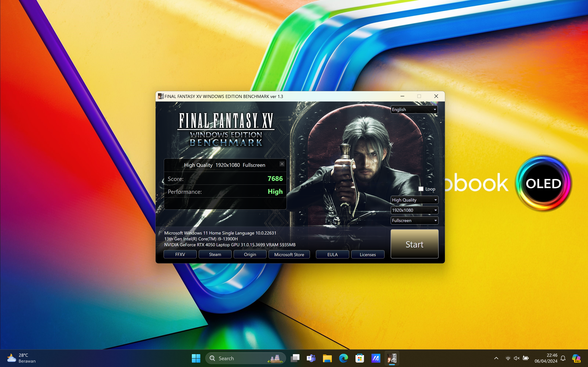Expand the Fullscreen display mode dropdown
The height and width of the screenshot is (367, 588).
click(414, 221)
